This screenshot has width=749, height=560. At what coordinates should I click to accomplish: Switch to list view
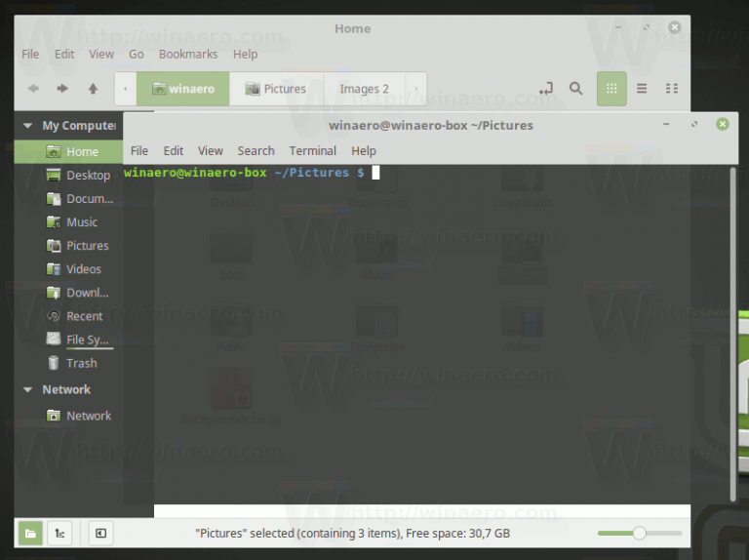tap(642, 89)
